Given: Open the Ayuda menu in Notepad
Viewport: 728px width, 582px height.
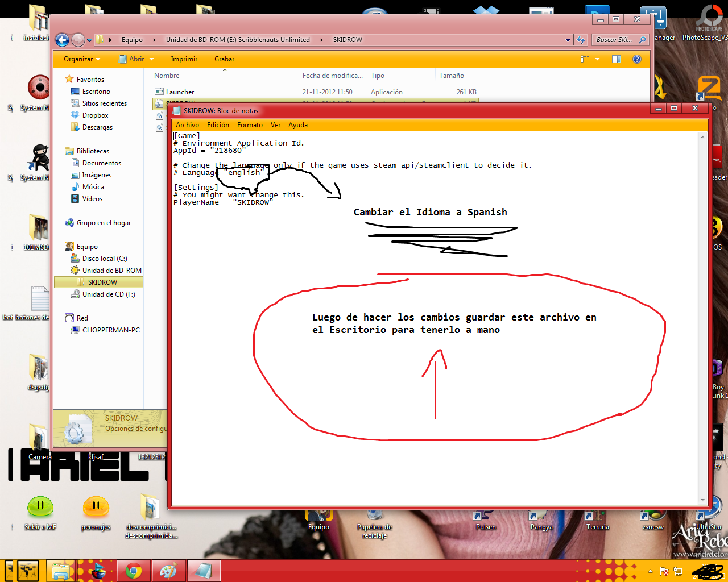Looking at the screenshot, I should click(298, 125).
